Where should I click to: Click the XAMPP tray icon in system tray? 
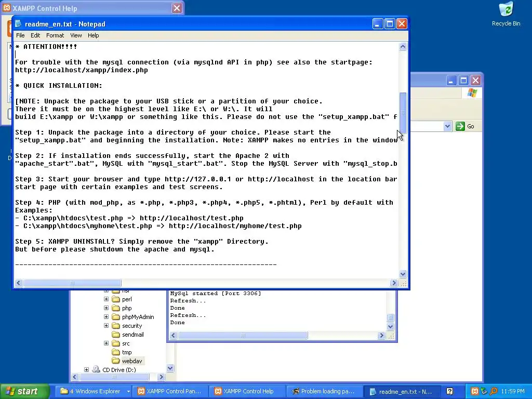[x=475, y=391]
